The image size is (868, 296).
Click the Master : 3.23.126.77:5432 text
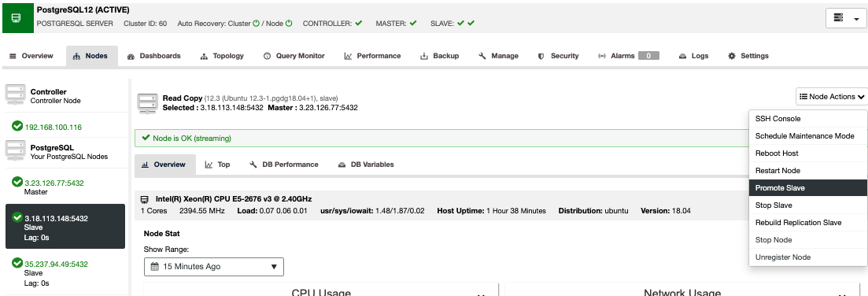tap(312, 108)
